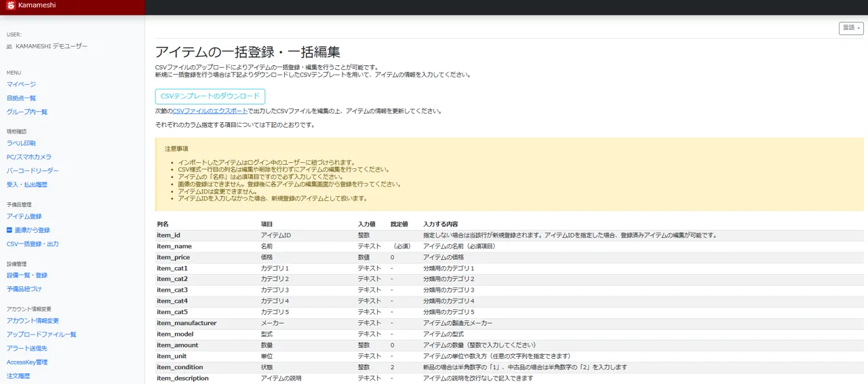868x384 pixels.
Task: Open CSV一括登録・出力 in sidebar
Action: [x=33, y=244]
